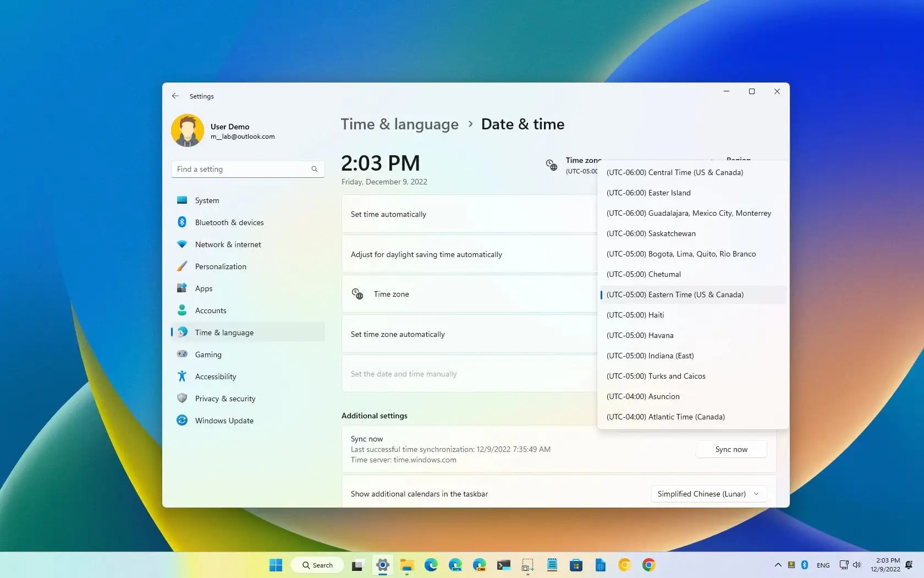Viewport: 924px width, 578px height.
Task: Open Bluetooth & devices settings in sidebar
Action: [x=228, y=222]
